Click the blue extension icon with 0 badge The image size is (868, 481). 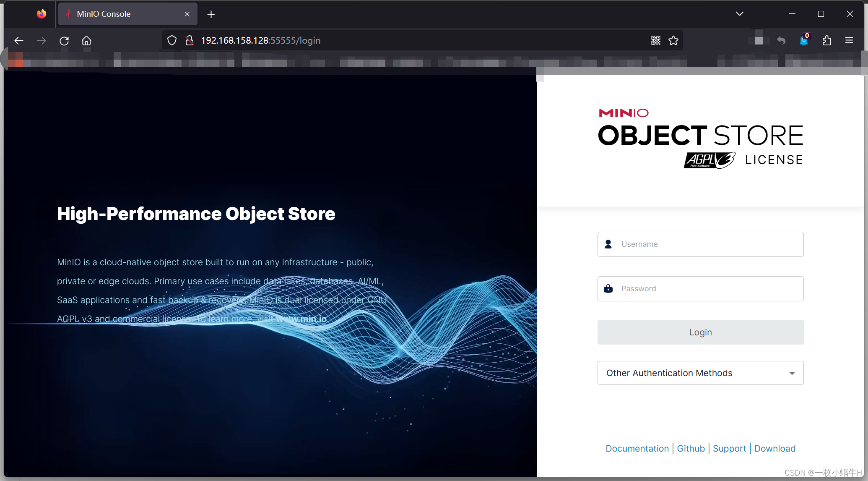coord(804,40)
